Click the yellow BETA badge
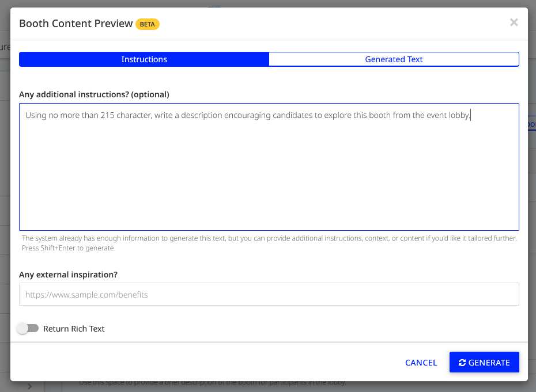Image resolution: width=536 pixels, height=392 pixels. [x=148, y=24]
